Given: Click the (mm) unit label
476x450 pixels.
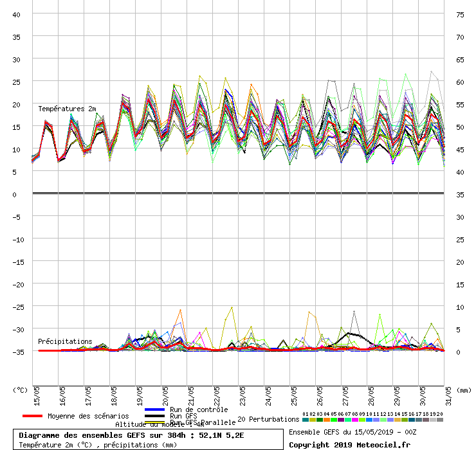Looking at the screenshot, I should coord(464,390).
